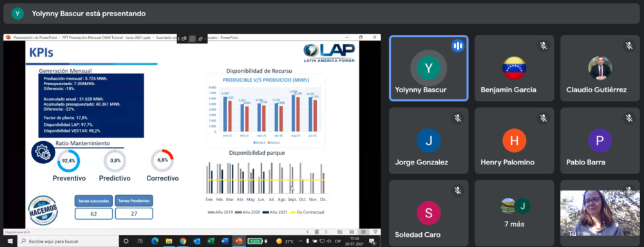Open the '7 más' participants tile
The width and height of the screenshot is (644, 247).
click(x=514, y=212)
